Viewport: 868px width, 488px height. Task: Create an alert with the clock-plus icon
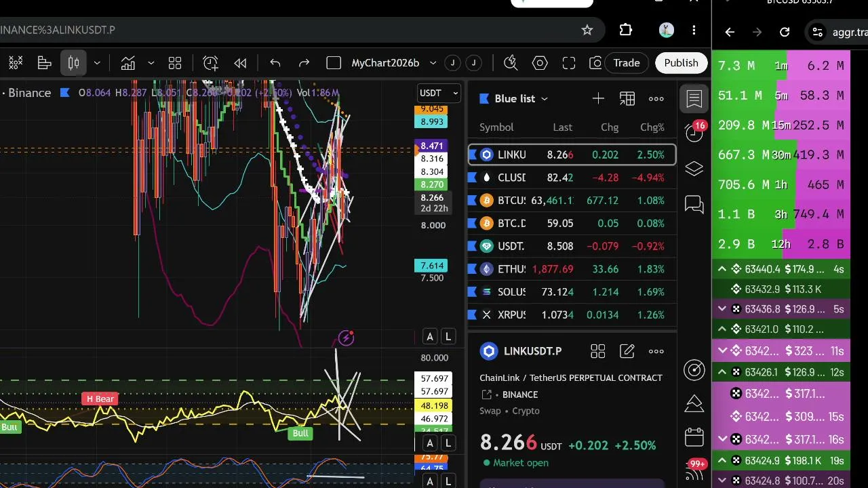coord(210,63)
